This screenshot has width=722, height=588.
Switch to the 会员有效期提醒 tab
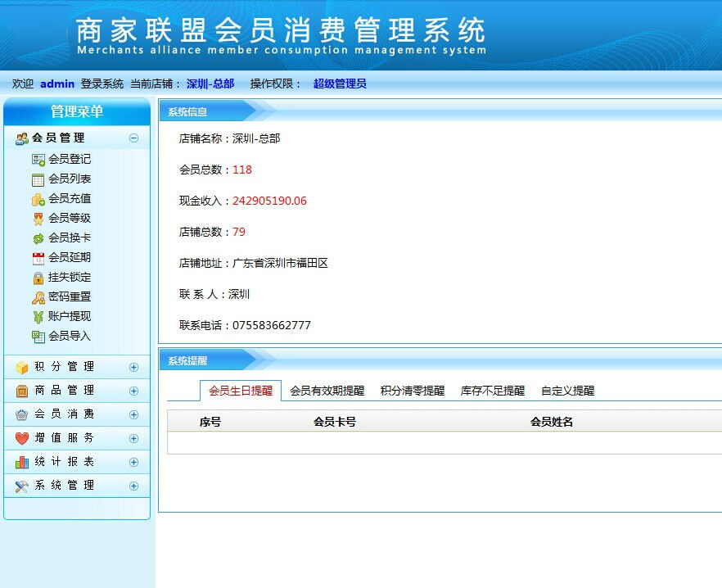coord(327,391)
